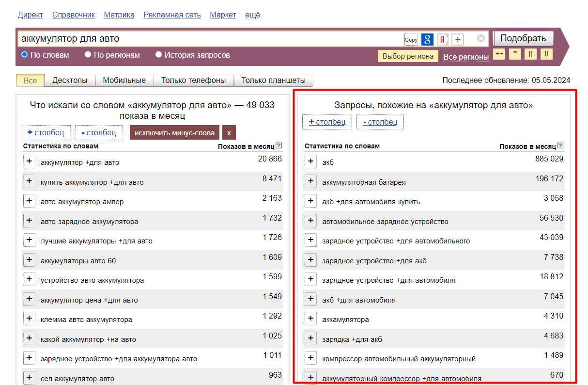Viewport: 588px width, 385px height.
Task: Expand plus next to купить аккумулятор +для авто
Action: (x=29, y=181)
